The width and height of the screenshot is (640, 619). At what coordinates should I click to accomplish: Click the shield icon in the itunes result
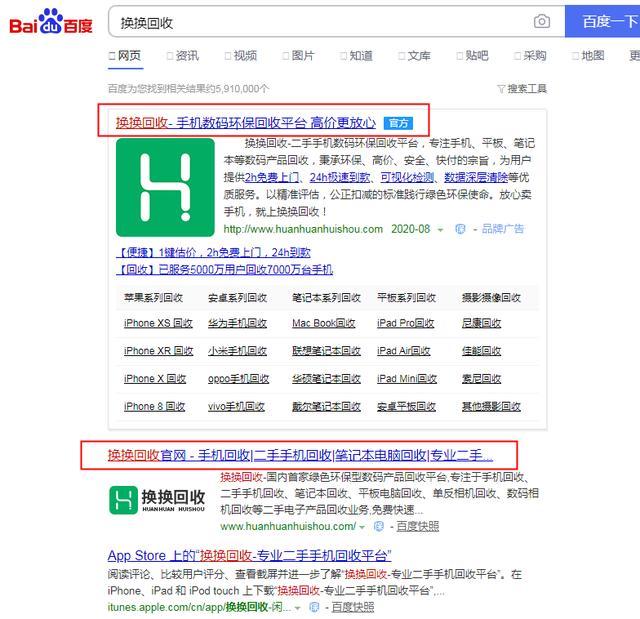tap(314, 607)
